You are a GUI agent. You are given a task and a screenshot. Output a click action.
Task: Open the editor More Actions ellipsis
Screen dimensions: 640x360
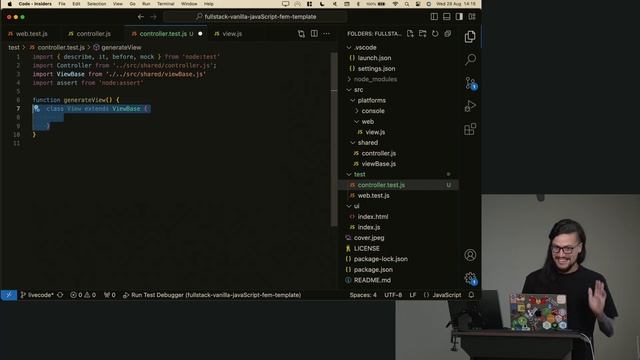[x=327, y=33]
